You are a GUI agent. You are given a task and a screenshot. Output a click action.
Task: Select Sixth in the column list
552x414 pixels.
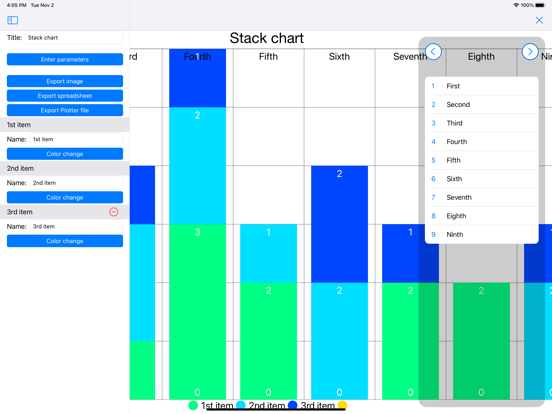coord(482,179)
